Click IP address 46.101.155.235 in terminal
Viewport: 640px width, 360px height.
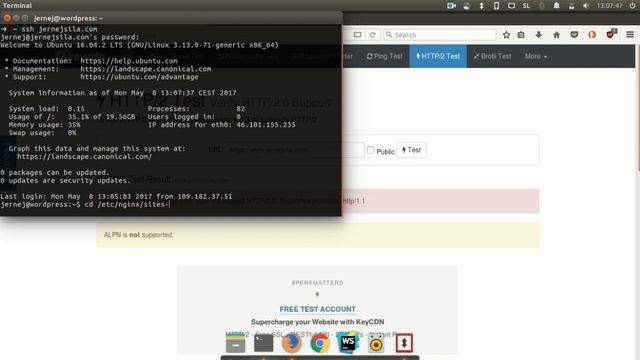(x=266, y=125)
